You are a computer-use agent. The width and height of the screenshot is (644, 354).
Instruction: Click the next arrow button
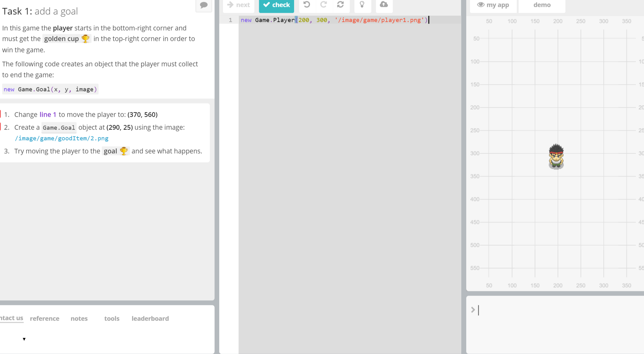(x=239, y=5)
